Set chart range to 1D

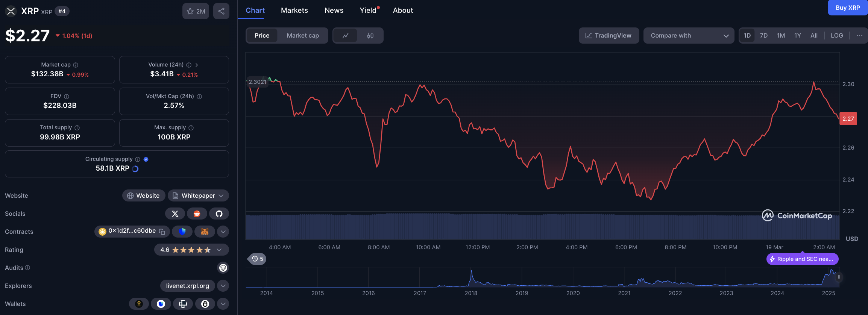pos(747,36)
